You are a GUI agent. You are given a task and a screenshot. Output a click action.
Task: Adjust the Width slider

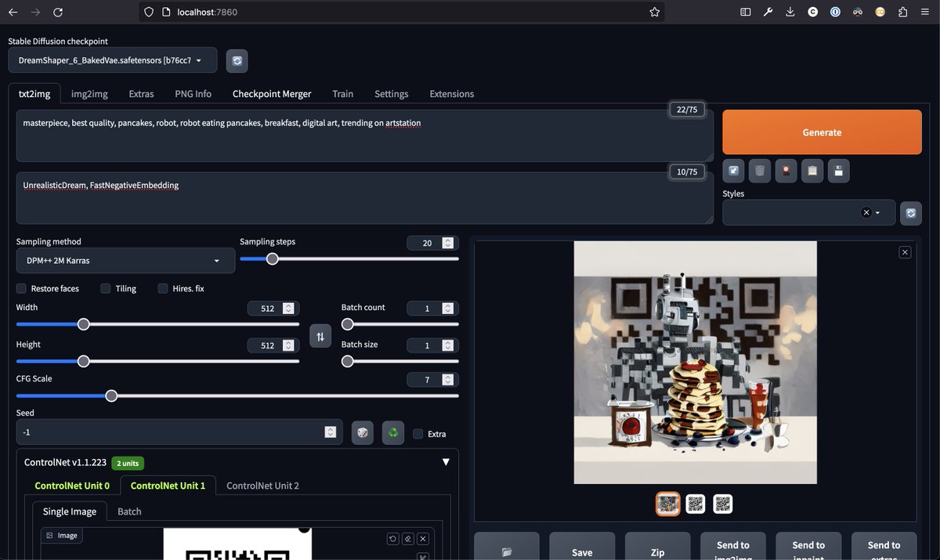(157, 324)
